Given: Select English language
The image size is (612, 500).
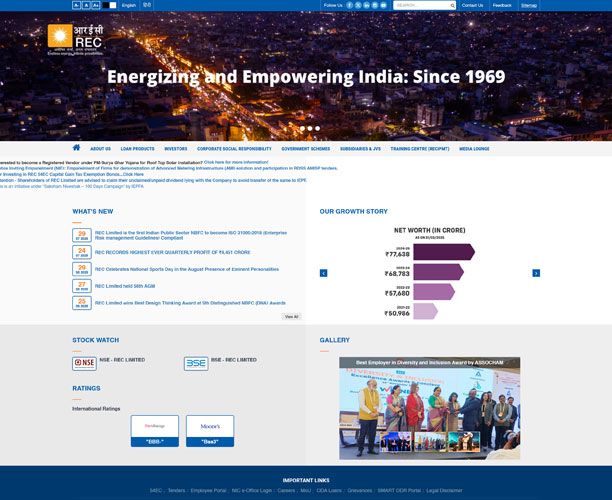Looking at the screenshot, I should tap(128, 5).
